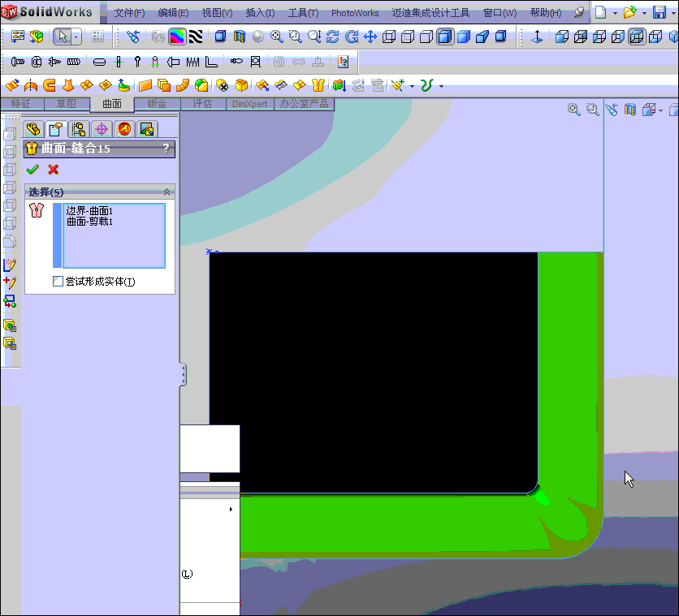Click the Toolbox coil spring icon
Screen dimensions: 679x616
click(192, 62)
